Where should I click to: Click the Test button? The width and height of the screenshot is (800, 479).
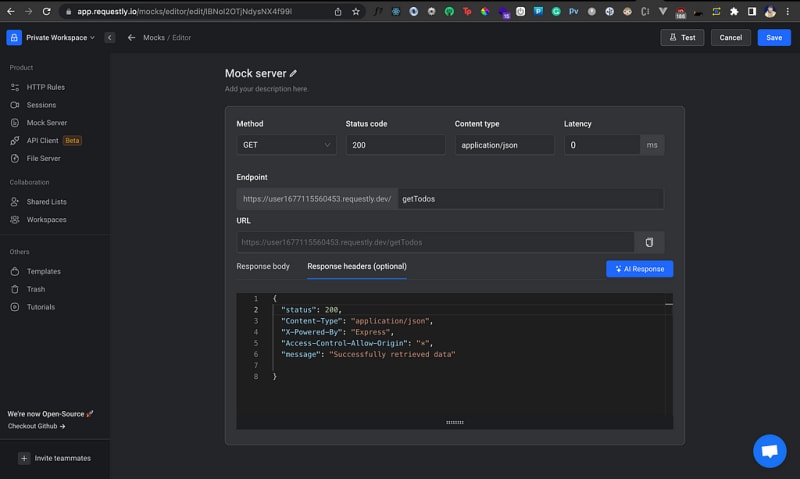(x=682, y=37)
